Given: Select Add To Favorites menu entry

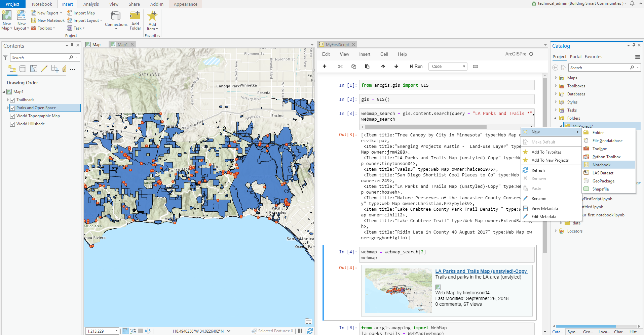Looking at the screenshot, I should (551, 152).
